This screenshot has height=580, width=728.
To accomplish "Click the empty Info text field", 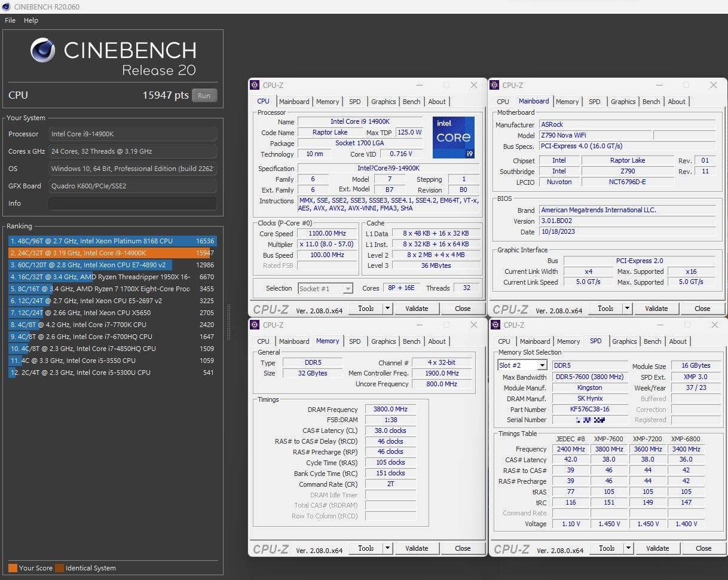I will [x=132, y=203].
